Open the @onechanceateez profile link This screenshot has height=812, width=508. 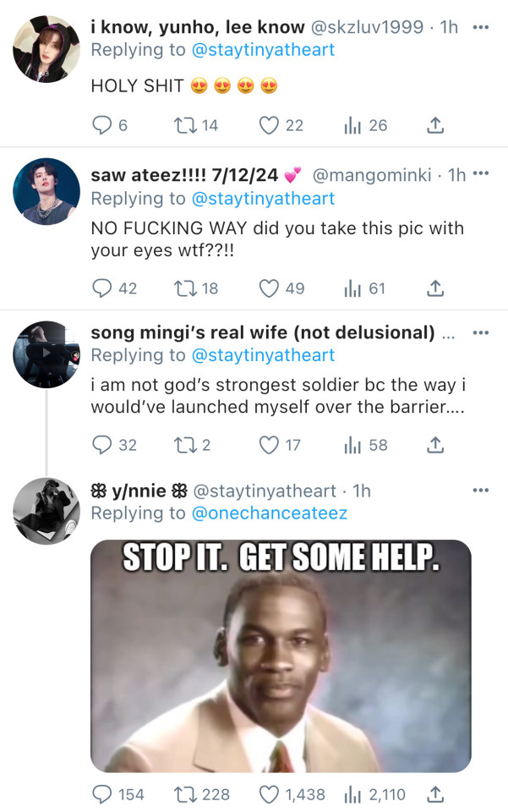tap(269, 513)
